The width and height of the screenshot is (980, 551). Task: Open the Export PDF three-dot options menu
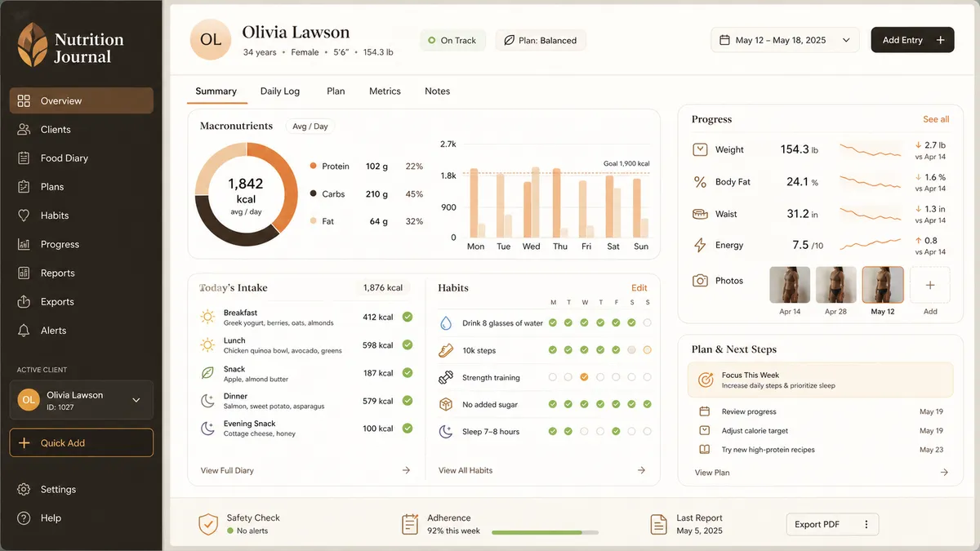(x=866, y=524)
